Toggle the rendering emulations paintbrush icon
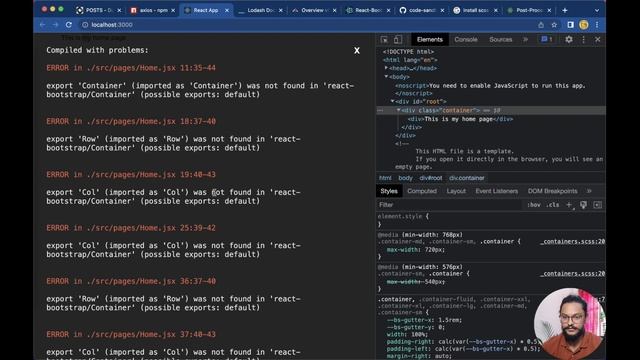The height and width of the screenshot is (360, 640). (583, 205)
